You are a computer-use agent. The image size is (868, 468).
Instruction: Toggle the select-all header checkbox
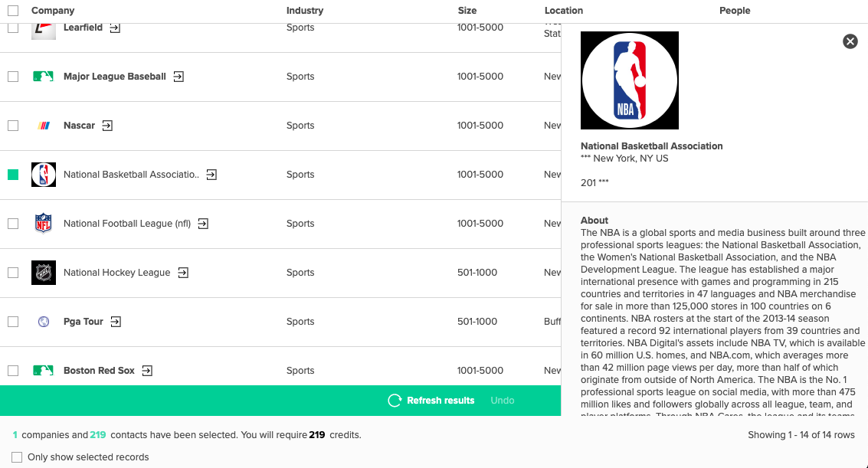(13, 11)
